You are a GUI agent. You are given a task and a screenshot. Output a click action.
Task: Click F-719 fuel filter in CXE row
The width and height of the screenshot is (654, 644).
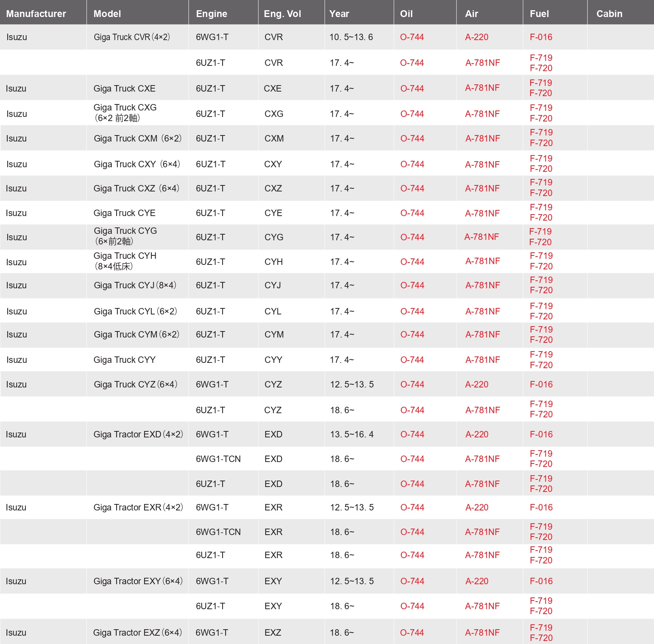(x=541, y=83)
